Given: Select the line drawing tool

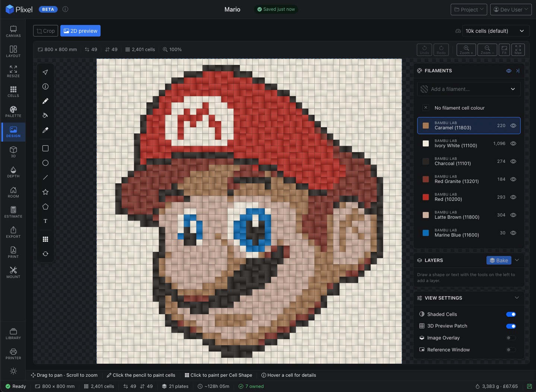Looking at the screenshot, I should tap(45, 177).
